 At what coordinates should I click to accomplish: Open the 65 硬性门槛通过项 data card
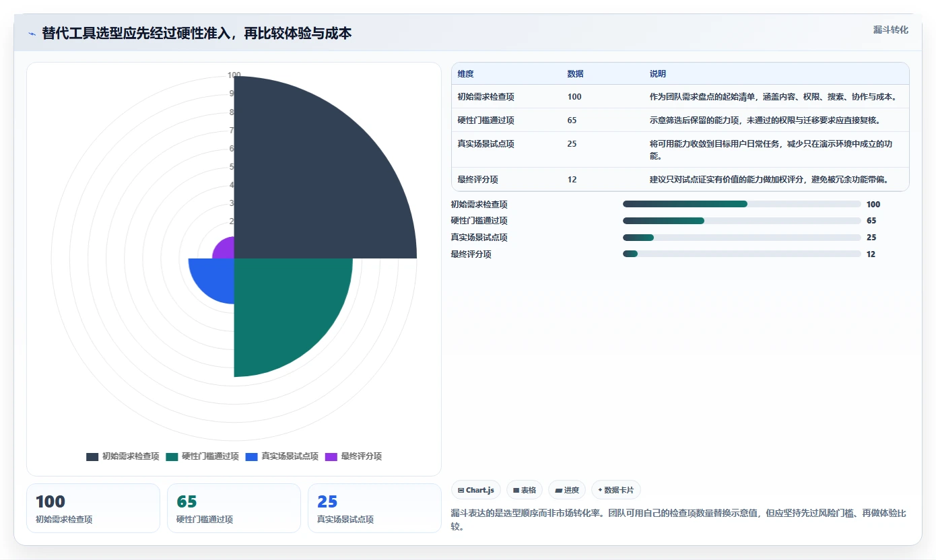point(234,508)
